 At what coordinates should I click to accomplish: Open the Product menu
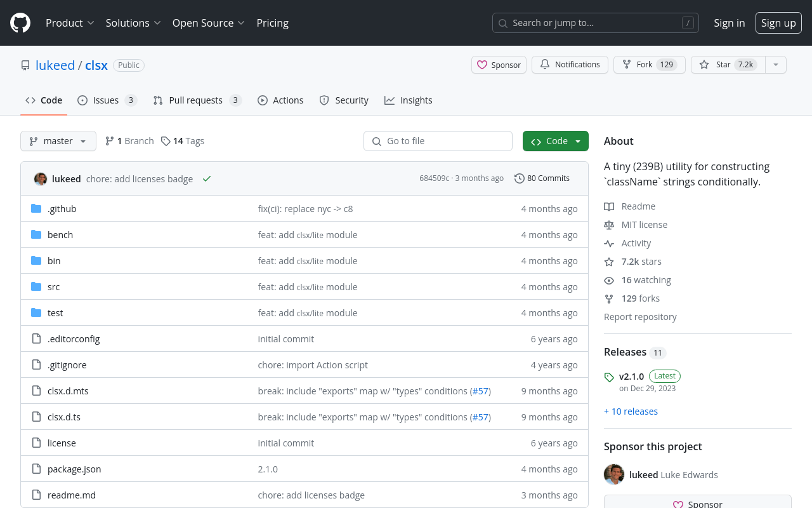point(70,23)
